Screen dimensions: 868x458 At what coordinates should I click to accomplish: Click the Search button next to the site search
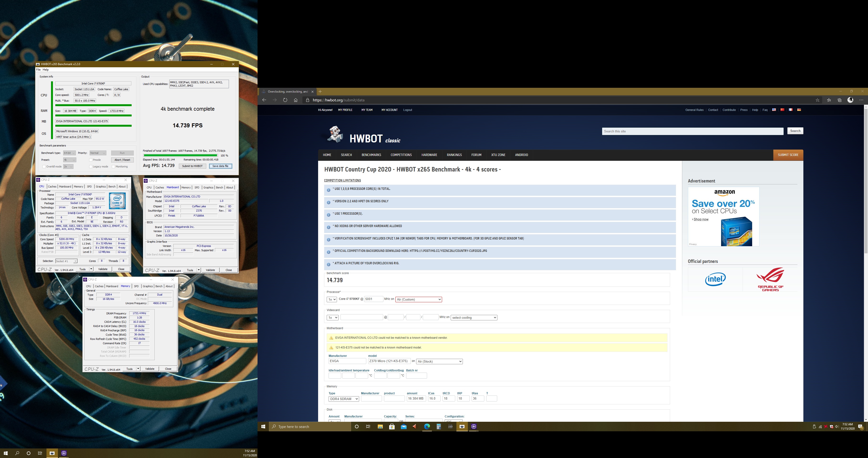coord(795,131)
